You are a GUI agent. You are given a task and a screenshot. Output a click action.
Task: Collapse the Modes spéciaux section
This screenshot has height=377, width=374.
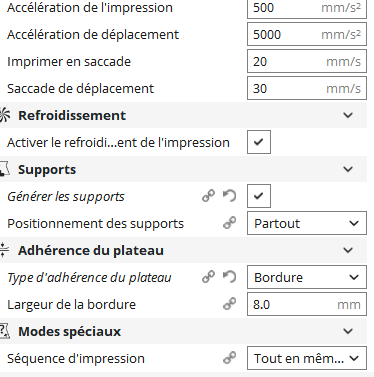point(348,331)
